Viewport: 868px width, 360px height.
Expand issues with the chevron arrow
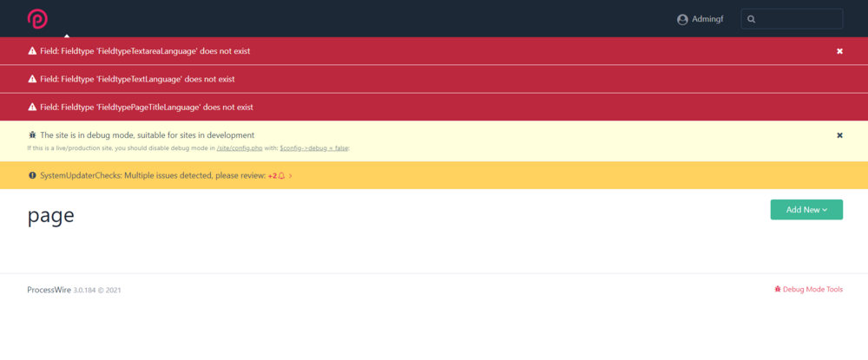click(x=291, y=176)
